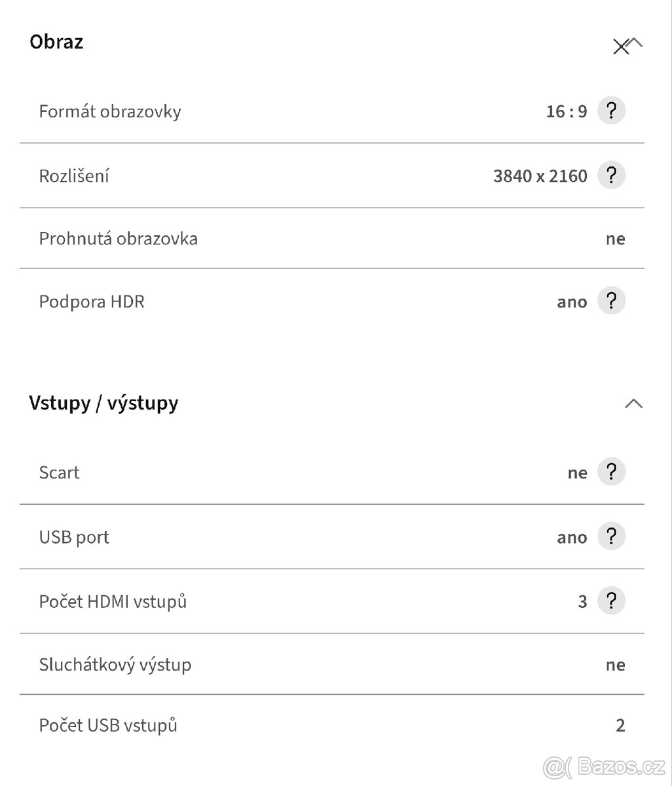
Task: Click the Vstupy / výstupy heading
Action: point(103,403)
